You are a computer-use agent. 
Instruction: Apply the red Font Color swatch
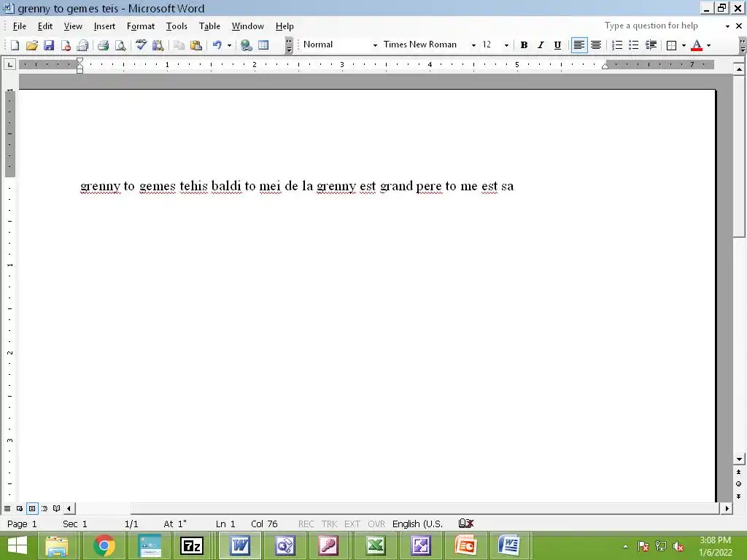697,45
